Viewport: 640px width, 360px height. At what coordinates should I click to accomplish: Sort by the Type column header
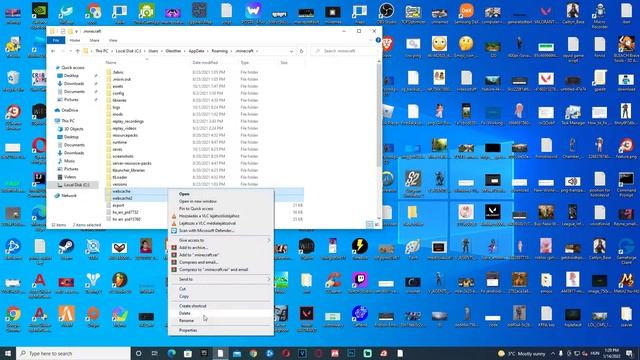pyautogui.click(x=244, y=62)
